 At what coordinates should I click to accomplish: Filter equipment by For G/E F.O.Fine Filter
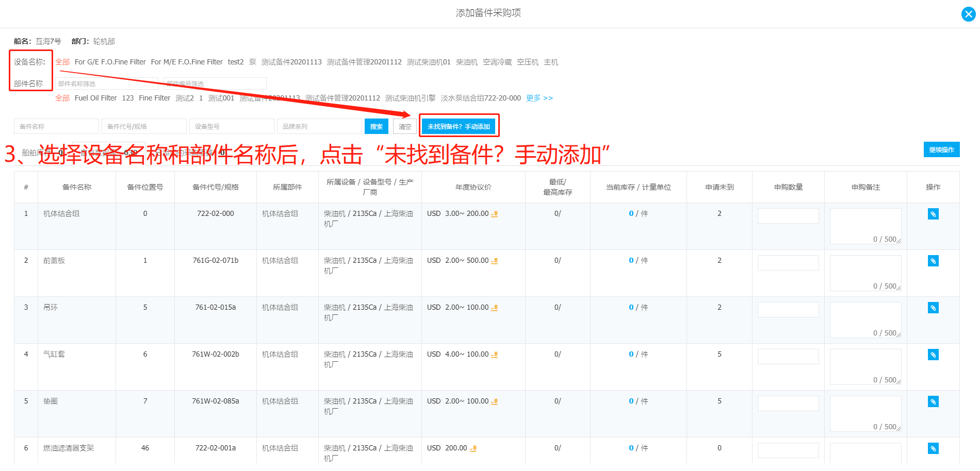tap(110, 62)
